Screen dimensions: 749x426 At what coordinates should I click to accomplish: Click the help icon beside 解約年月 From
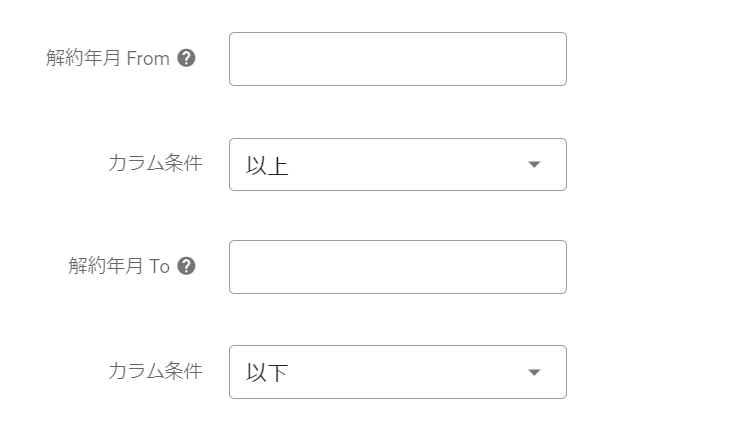186,58
